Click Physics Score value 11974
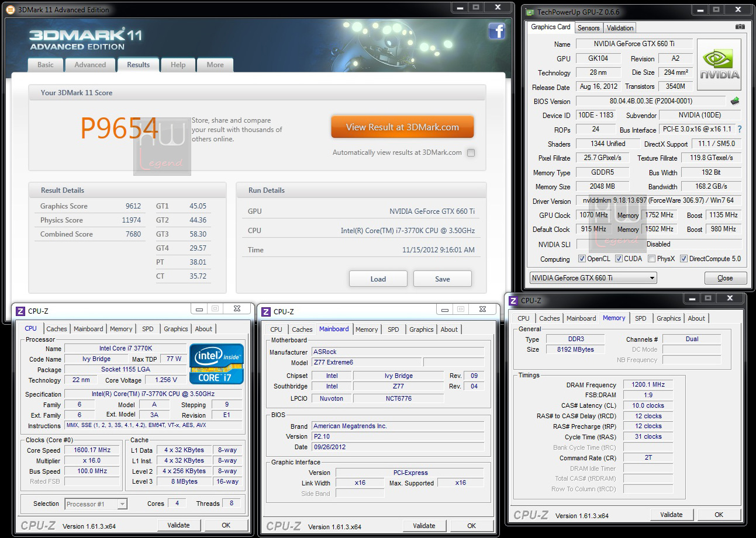The image size is (756, 538). tap(131, 220)
